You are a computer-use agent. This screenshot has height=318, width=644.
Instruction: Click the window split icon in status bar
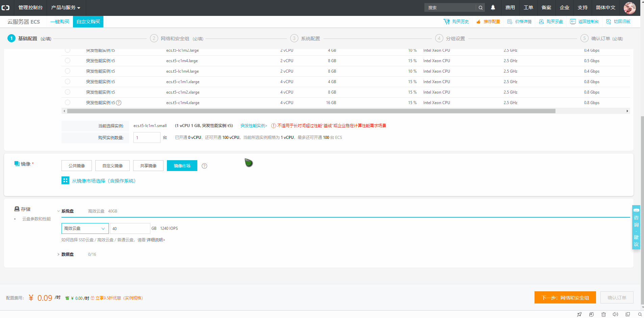click(x=628, y=314)
